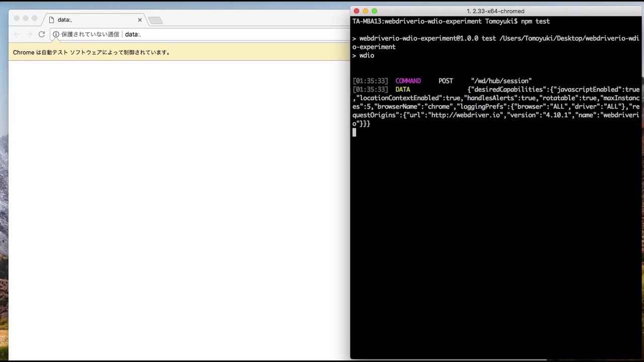Click the http://webdriver.io URL text

click(x=466, y=115)
